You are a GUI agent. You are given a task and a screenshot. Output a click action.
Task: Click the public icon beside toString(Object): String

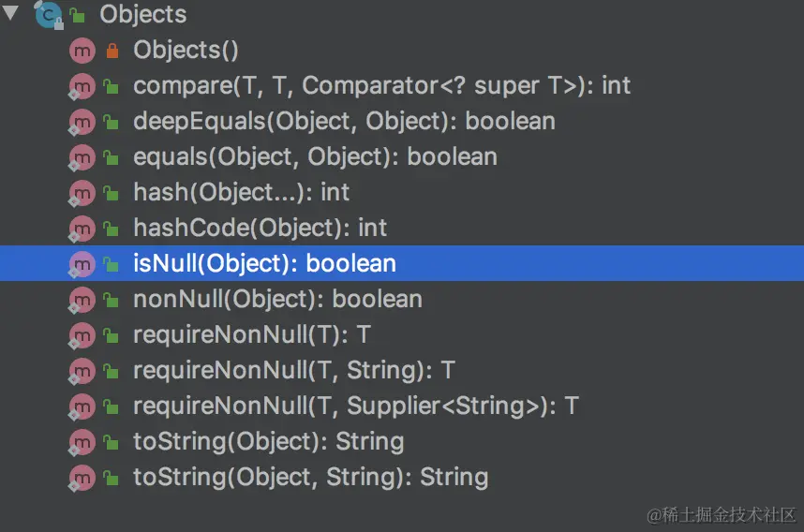[x=111, y=442]
